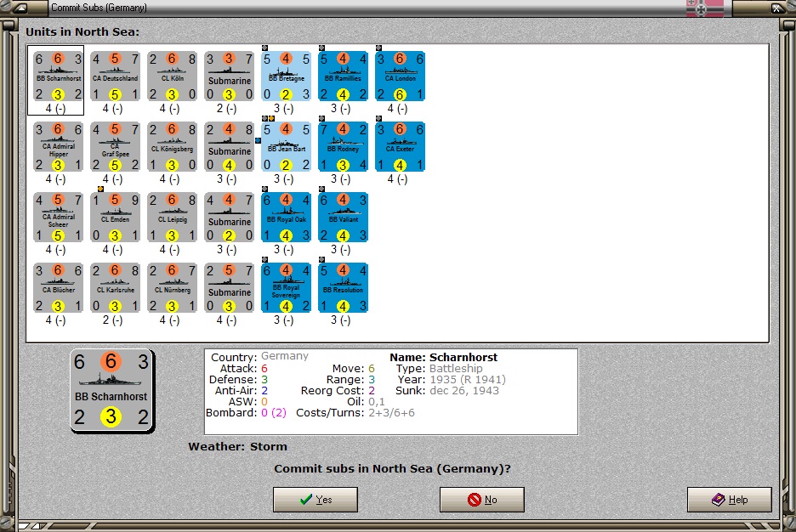Open the Help button
This screenshot has height=532, width=796.
[x=730, y=500]
